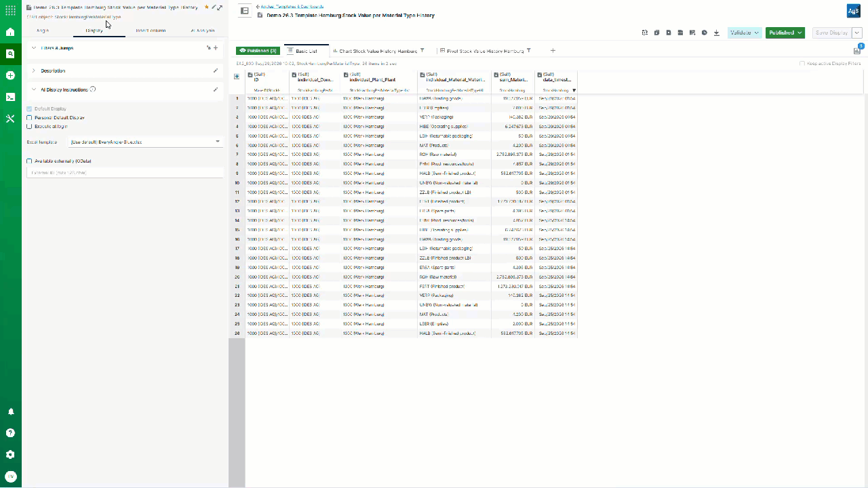Toggle Keep active Display Filters checkbox

(802, 64)
